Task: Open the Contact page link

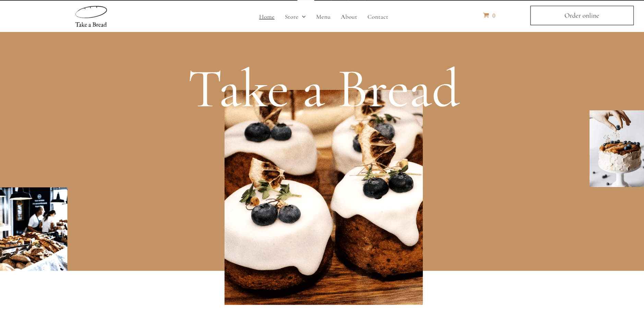Action: click(378, 17)
